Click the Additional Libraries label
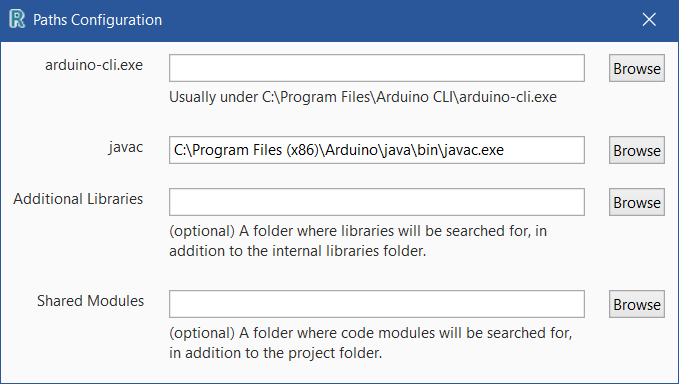This screenshot has height=384, width=679. click(x=78, y=199)
